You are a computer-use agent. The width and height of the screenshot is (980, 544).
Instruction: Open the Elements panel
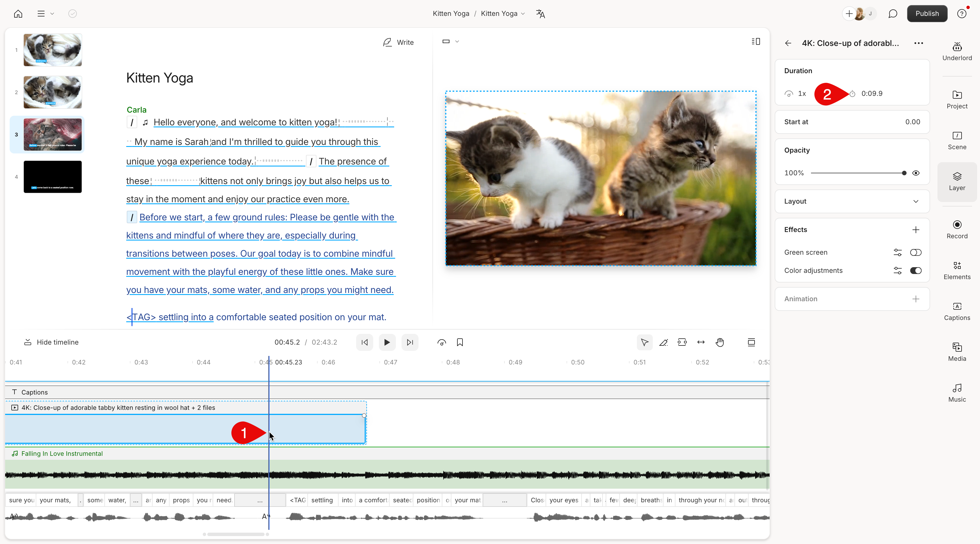pyautogui.click(x=957, y=271)
